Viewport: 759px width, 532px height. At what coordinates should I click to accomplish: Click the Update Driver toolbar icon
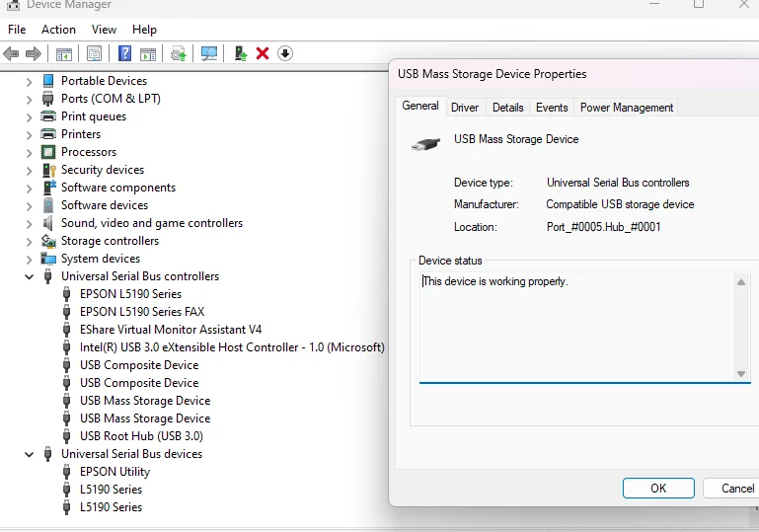pos(178,53)
